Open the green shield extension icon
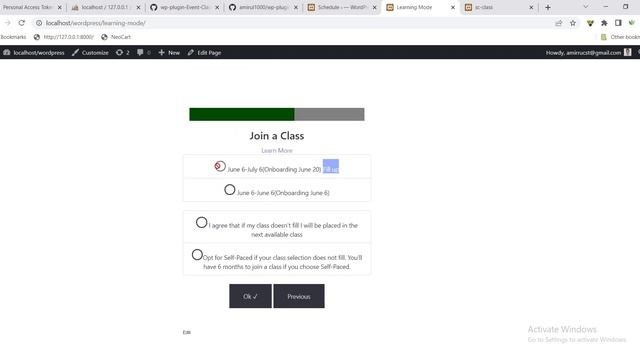The height and width of the screenshot is (360, 640). coord(590,23)
